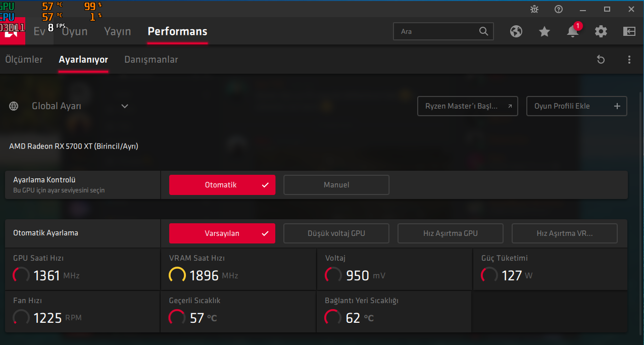Click the globe icon beside Global Ayarı
The image size is (644, 345).
pyautogui.click(x=14, y=106)
